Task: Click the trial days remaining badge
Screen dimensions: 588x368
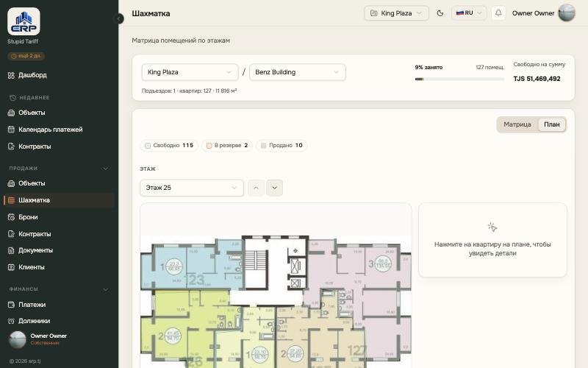Action: click(26, 56)
